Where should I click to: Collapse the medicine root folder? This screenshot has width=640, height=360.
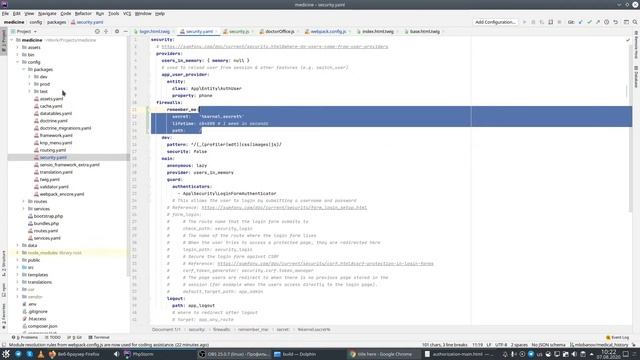12,40
